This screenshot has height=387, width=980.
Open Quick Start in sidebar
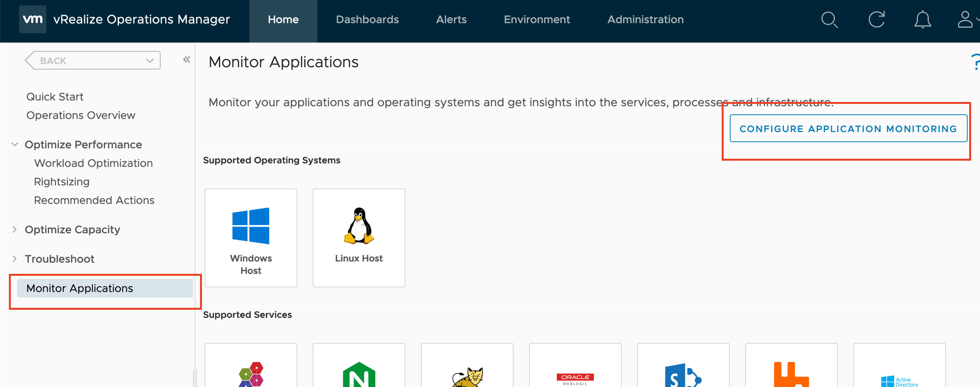tap(55, 97)
